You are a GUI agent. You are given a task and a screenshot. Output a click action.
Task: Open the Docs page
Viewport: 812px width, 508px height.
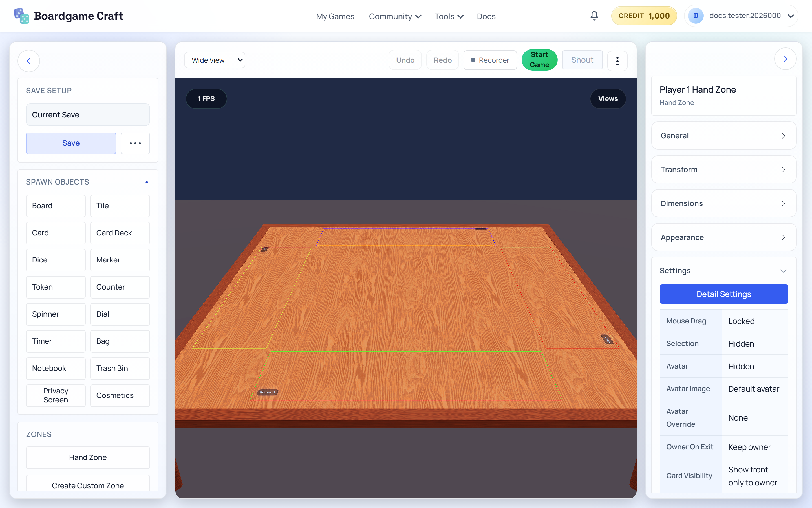point(486,16)
